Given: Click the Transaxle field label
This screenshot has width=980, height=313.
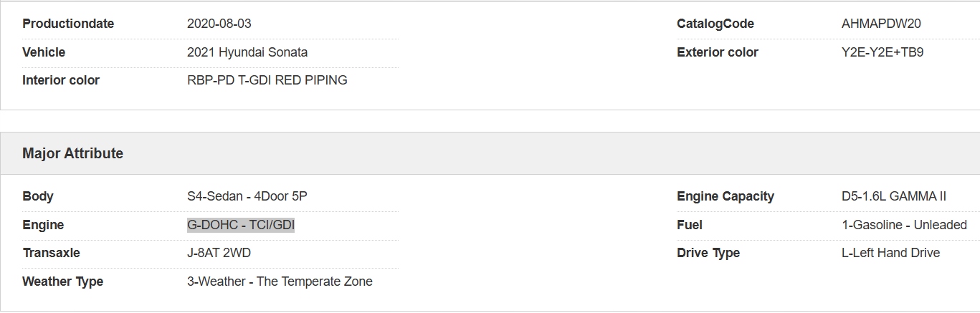Looking at the screenshot, I should pyautogui.click(x=51, y=253).
